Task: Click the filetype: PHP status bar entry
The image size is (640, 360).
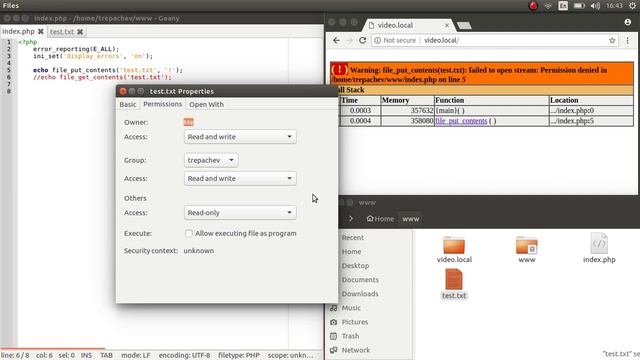Action: (x=239, y=356)
